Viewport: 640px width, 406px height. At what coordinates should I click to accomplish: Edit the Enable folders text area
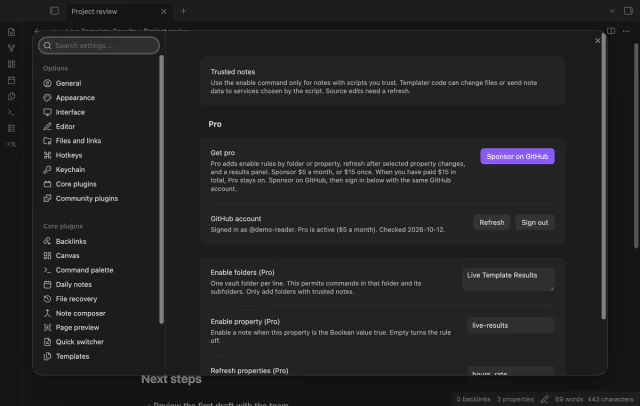click(x=508, y=279)
